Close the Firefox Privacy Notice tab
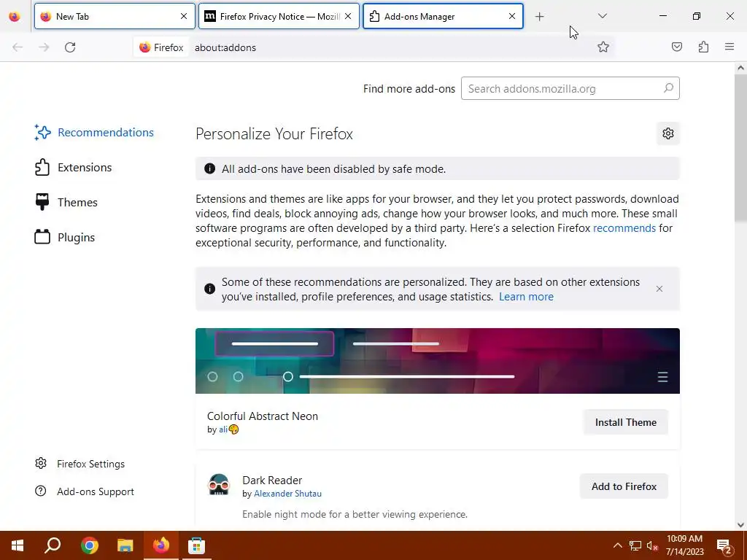 pos(348,16)
